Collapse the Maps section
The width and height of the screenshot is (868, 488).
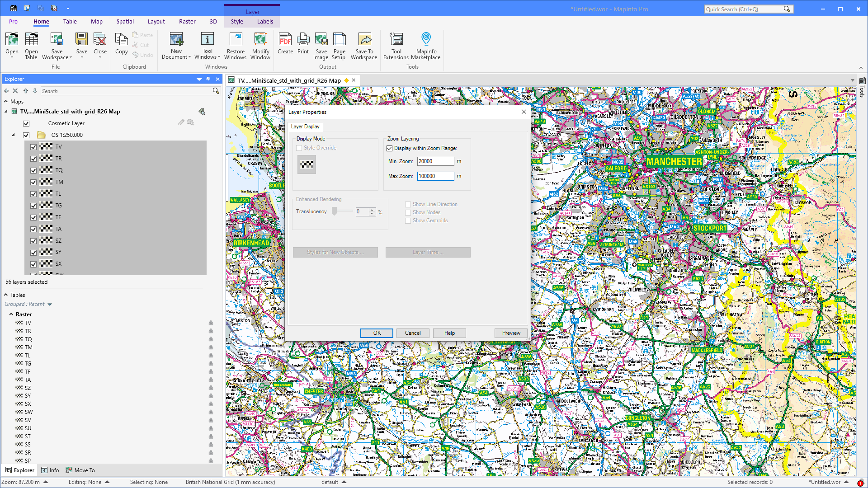point(6,102)
